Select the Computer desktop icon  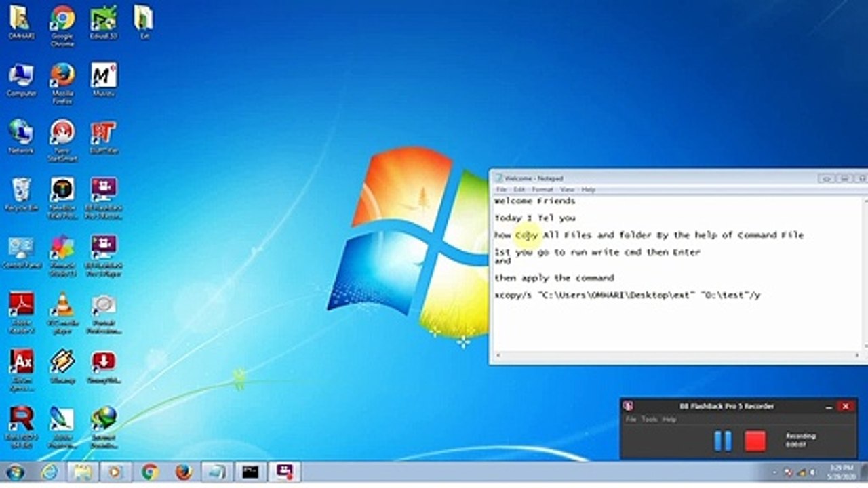click(x=21, y=80)
